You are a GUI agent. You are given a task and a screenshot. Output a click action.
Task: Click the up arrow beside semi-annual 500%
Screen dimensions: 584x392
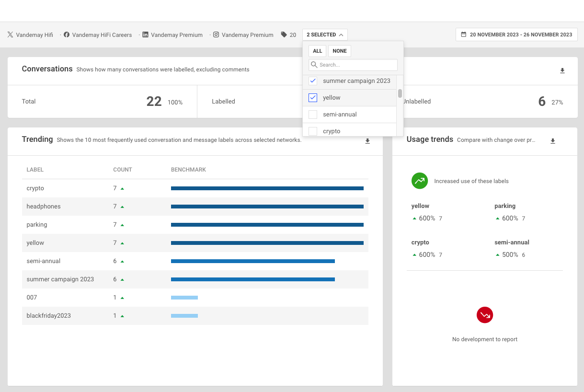[x=498, y=255]
